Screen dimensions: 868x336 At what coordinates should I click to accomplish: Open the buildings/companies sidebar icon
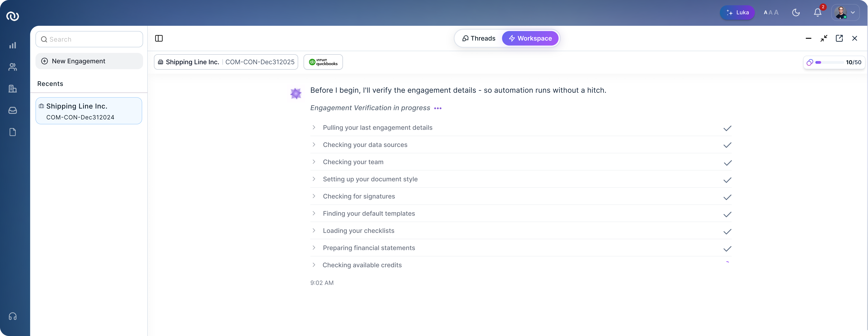pos(12,89)
